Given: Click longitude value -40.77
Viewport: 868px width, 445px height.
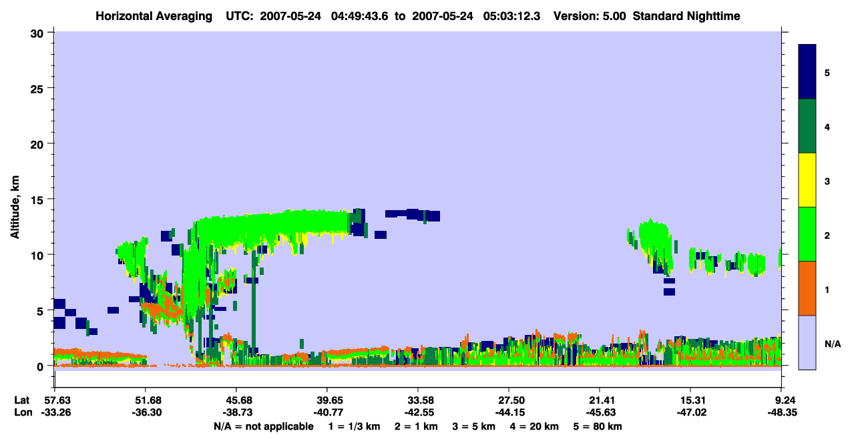Looking at the screenshot, I should point(327,412).
